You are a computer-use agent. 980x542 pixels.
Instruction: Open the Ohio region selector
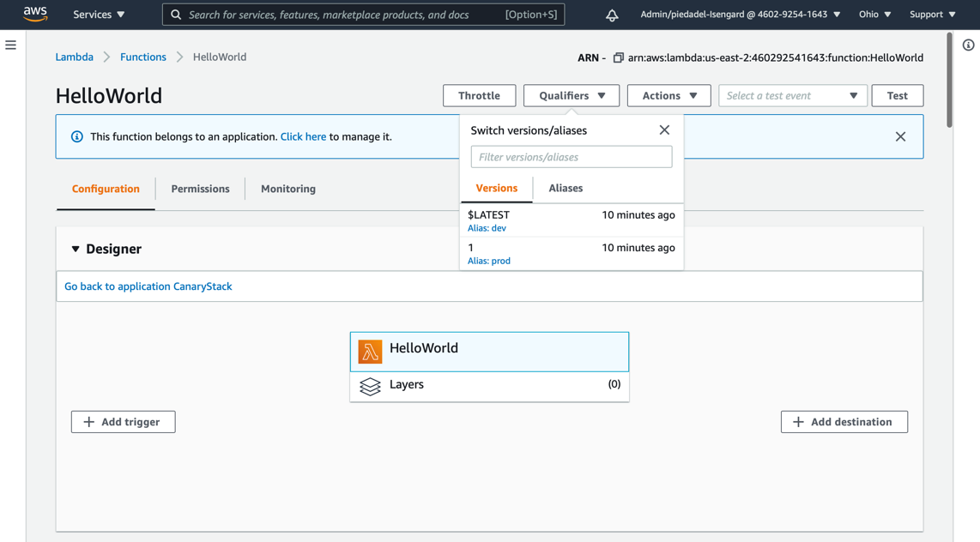874,15
